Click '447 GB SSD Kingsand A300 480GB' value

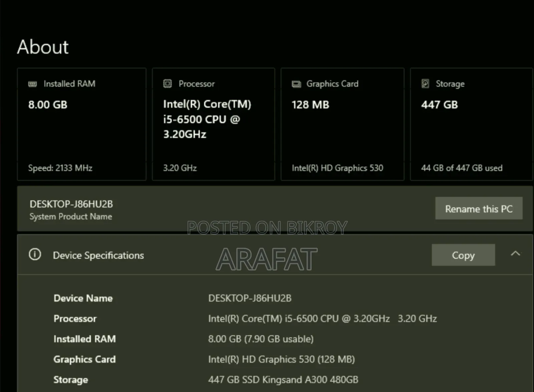[x=283, y=380]
